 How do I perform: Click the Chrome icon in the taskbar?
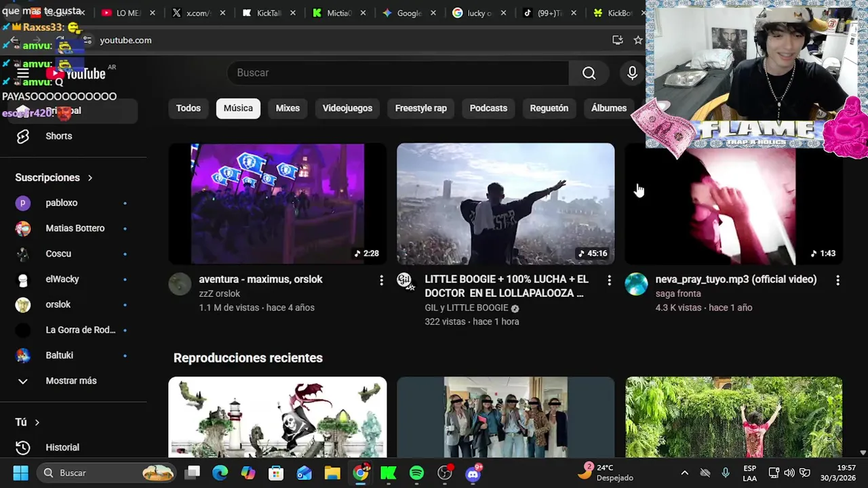[x=361, y=473]
